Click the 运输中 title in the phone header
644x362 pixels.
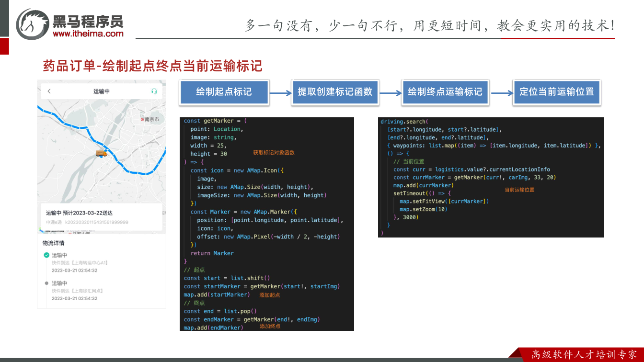(x=102, y=91)
